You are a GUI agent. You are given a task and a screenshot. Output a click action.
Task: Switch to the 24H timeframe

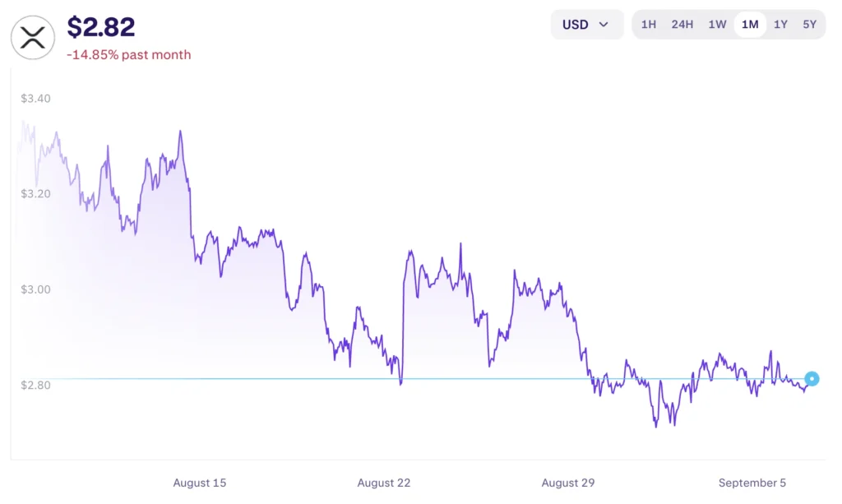pyautogui.click(x=682, y=25)
